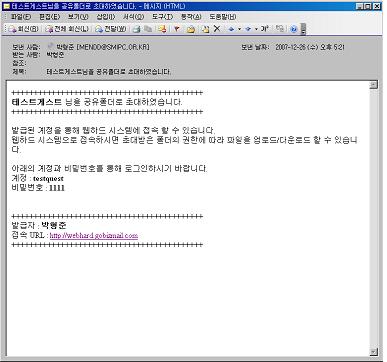Click the scrollbar down arrow in message body
Image resolution: width=387 pixels, height=362 pixels.
tap(374, 351)
